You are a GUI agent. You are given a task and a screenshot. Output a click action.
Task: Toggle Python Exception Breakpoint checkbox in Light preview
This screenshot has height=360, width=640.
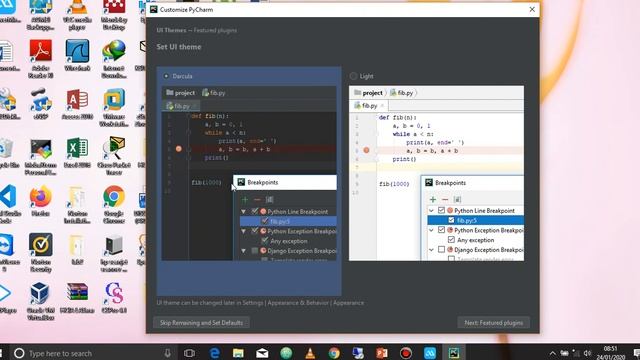click(441, 230)
